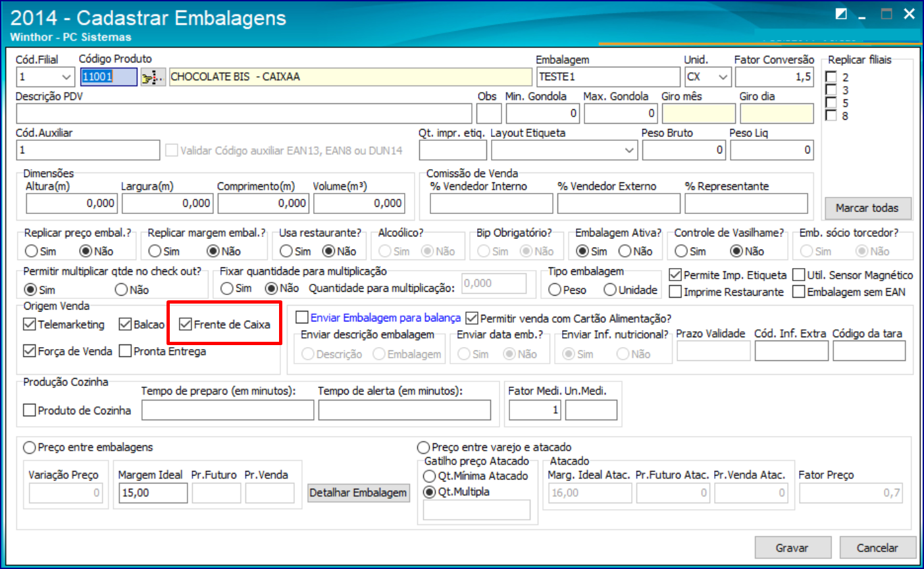The width and height of the screenshot is (924, 569).
Task: Click the Marcar todas button
Action: tap(867, 207)
